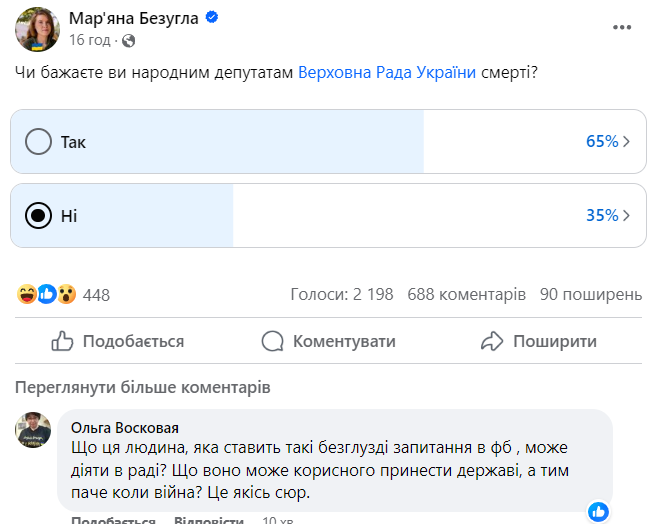The width and height of the screenshot is (658, 524).
Task: Open Переглянути більше коментарів
Action: tap(143, 387)
